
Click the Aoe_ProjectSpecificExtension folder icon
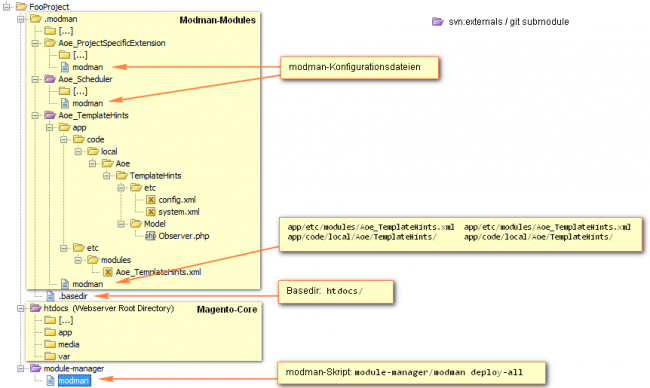[x=50, y=43]
